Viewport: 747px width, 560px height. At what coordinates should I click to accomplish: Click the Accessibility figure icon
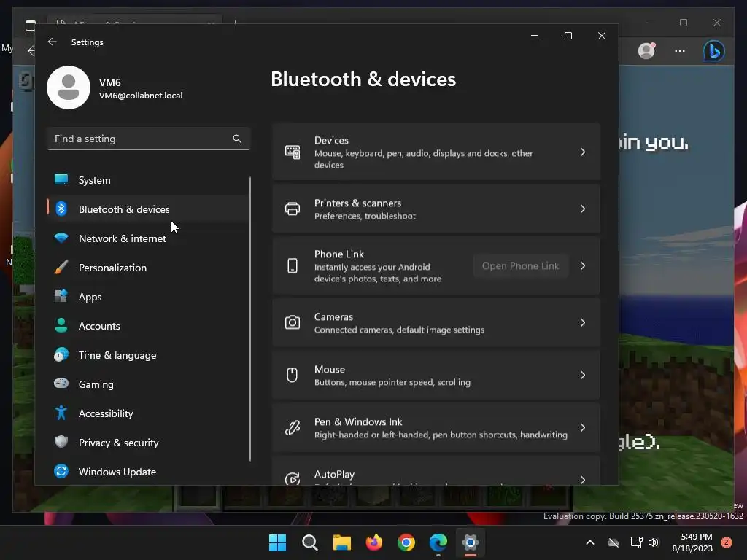pyautogui.click(x=61, y=413)
